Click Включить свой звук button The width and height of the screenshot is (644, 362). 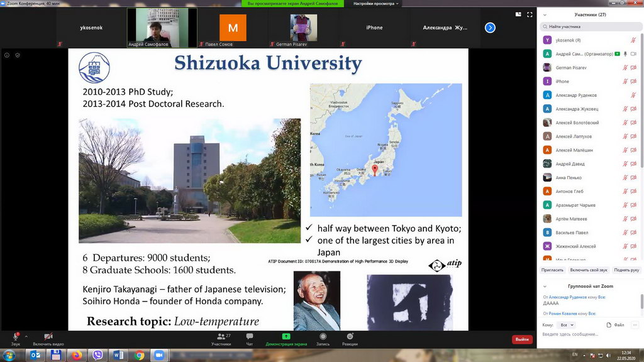(x=589, y=270)
